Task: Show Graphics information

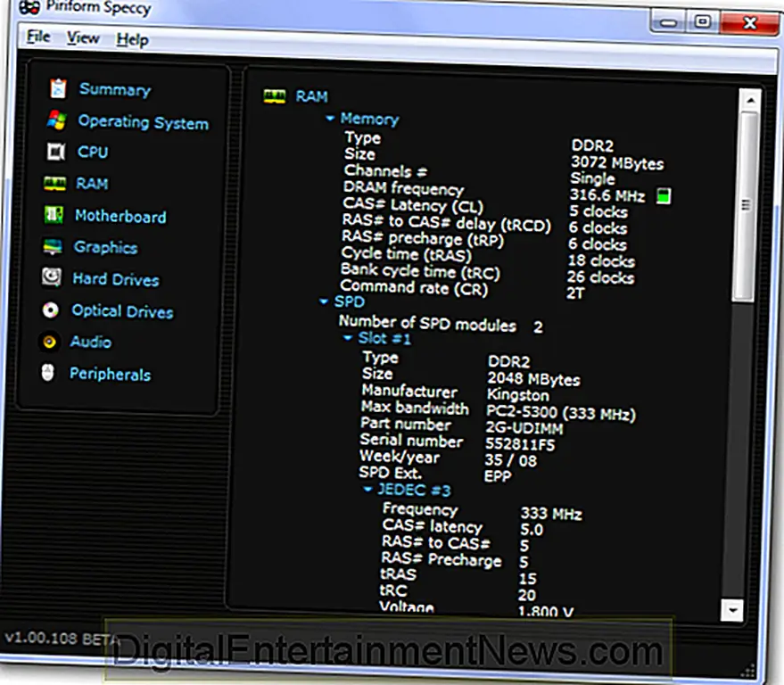Action: (x=105, y=247)
